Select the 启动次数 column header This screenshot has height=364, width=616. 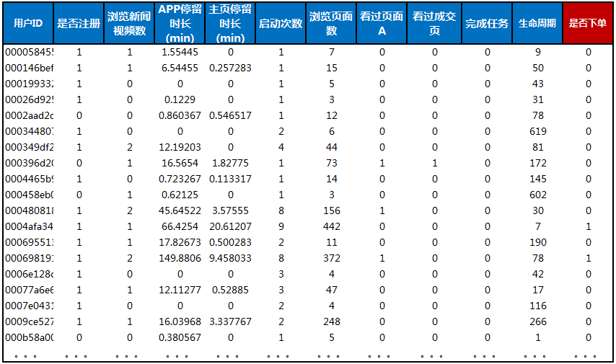click(281, 23)
